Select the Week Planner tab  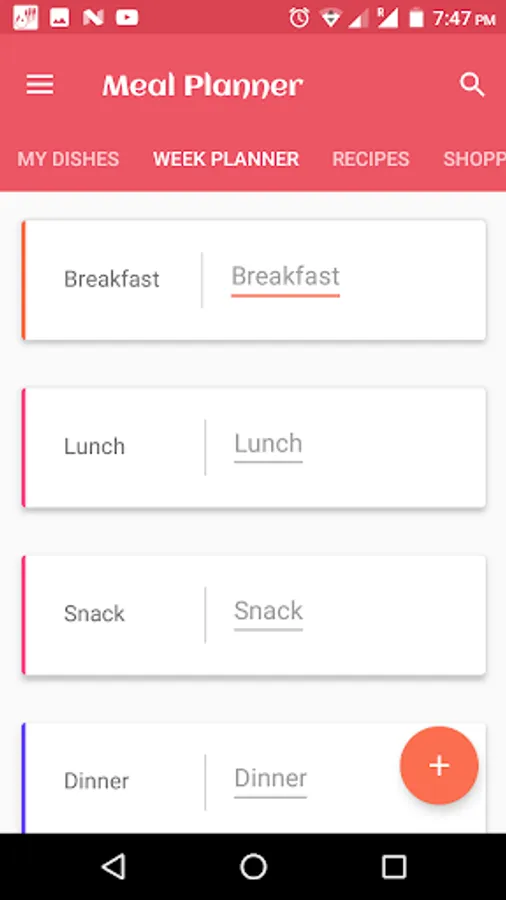226,159
